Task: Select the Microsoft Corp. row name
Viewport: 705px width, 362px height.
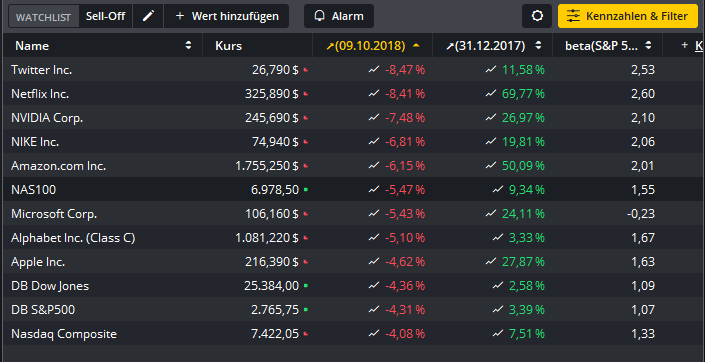Action: pos(54,214)
